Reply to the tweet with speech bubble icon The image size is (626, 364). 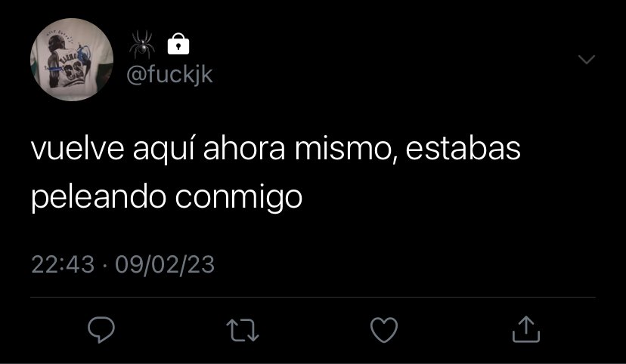click(101, 330)
